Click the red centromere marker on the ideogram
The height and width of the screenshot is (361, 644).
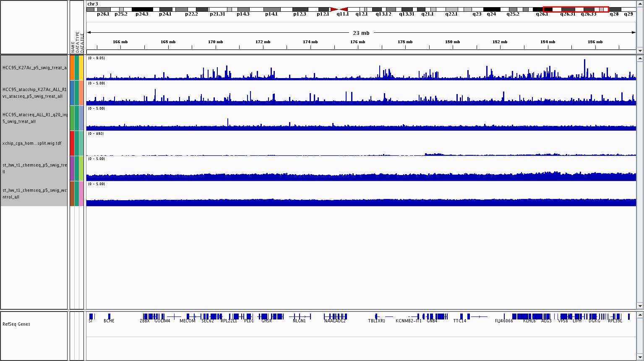click(x=339, y=9)
